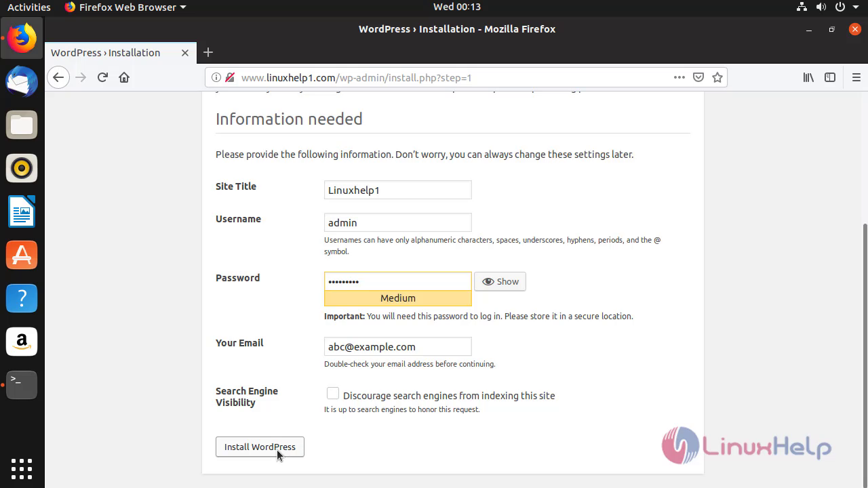This screenshot has height=488, width=868.
Task: Launch Thunderbird Mail from the dock
Action: (22, 81)
